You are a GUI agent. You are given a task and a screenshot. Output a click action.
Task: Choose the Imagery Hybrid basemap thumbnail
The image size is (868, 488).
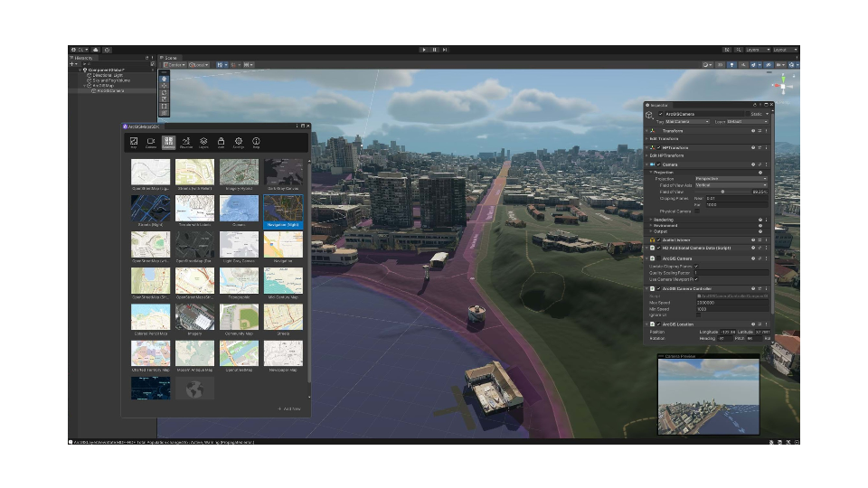pyautogui.click(x=239, y=172)
